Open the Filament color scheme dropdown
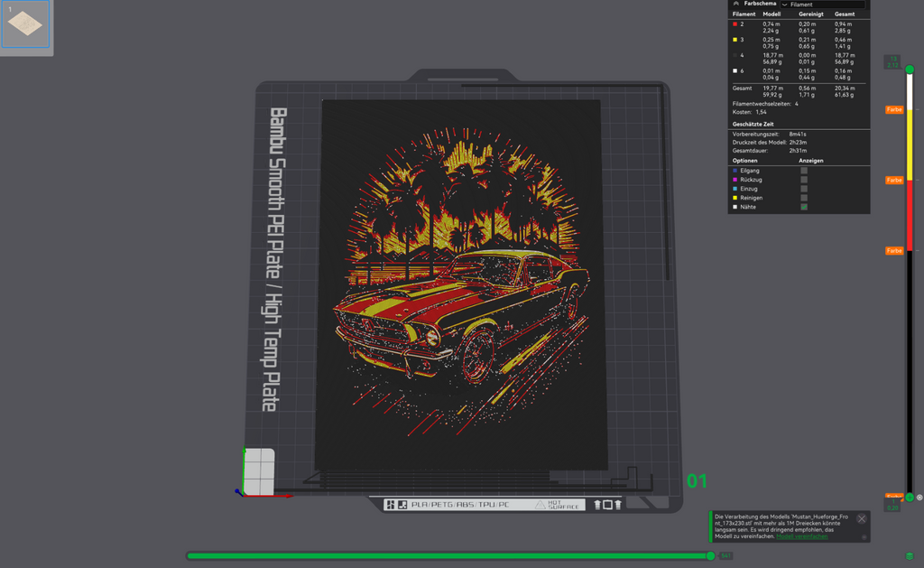Viewport: 924px width, 568px height. (823, 5)
